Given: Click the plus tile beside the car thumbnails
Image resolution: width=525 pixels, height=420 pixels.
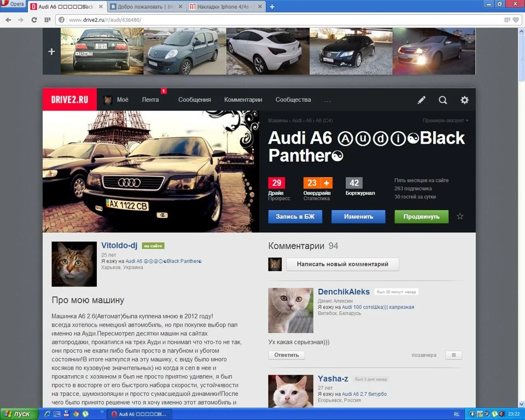Looking at the screenshot, I should point(51,51).
